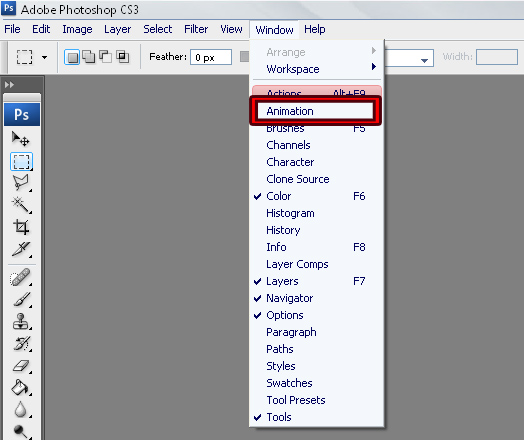Image resolution: width=524 pixels, height=440 pixels.
Task: Open the Edit menu
Action: [41, 29]
